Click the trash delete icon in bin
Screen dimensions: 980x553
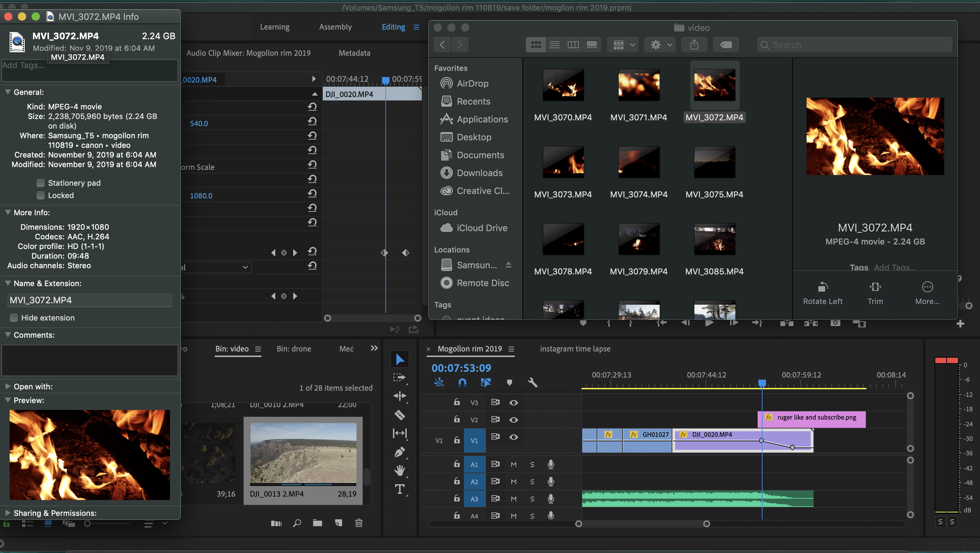coord(358,523)
